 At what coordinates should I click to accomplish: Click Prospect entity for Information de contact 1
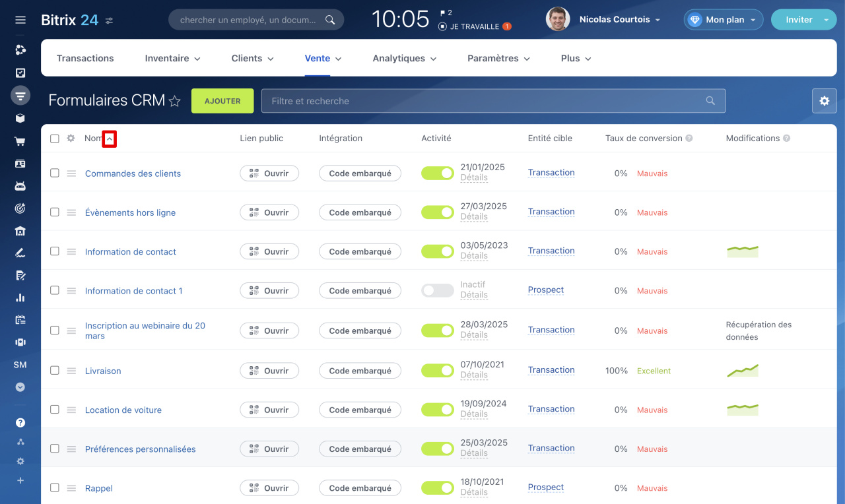(x=546, y=290)
